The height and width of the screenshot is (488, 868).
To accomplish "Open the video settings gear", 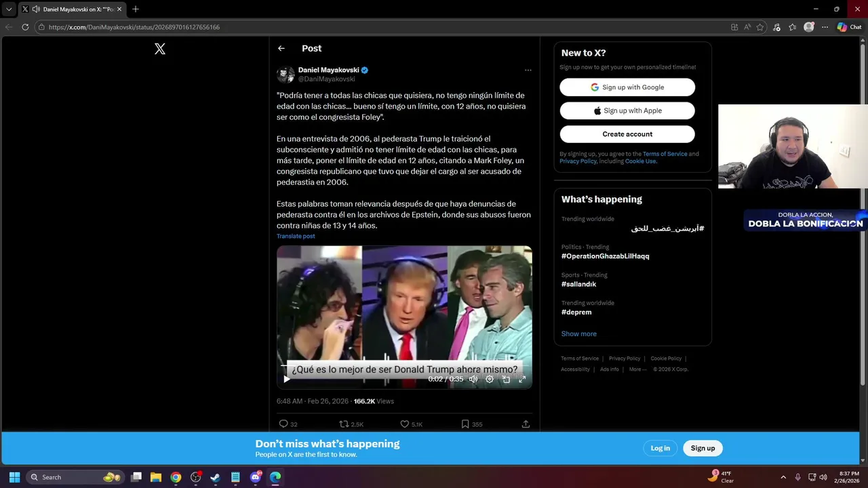I will click(x=490, y=379).
